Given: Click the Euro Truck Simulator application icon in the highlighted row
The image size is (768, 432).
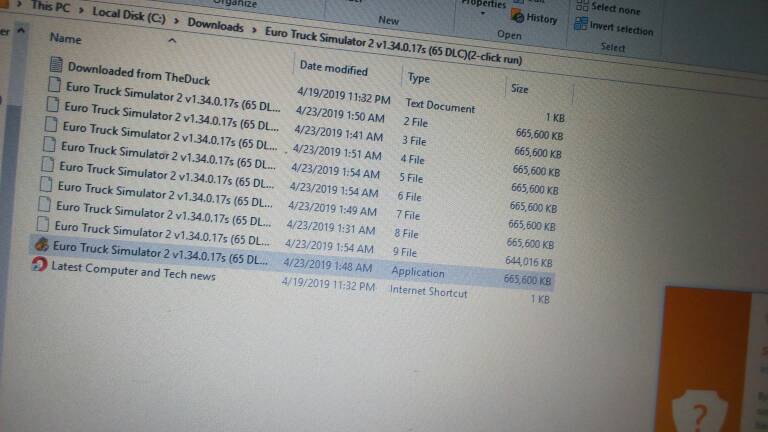Looking at the screenshot, I should point(42,243).
